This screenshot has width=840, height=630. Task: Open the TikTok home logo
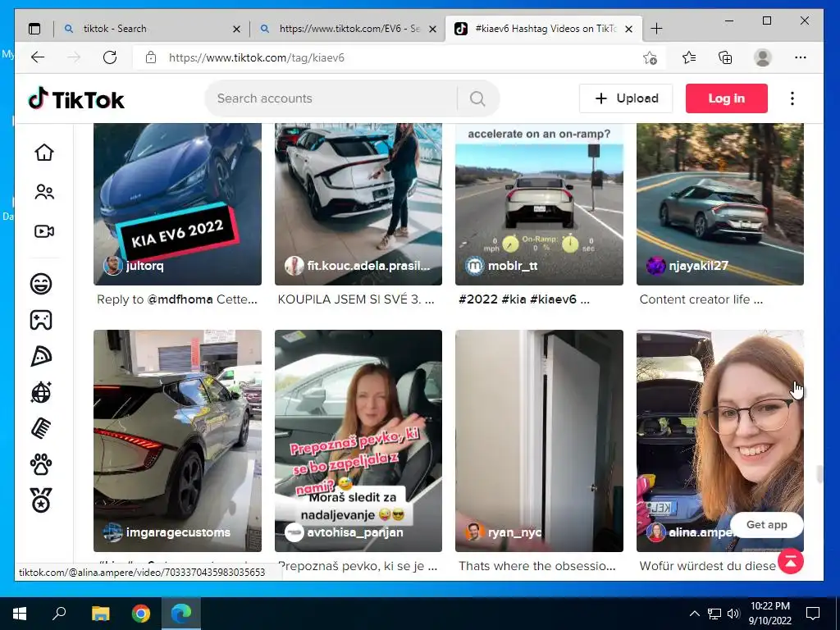click(76, 99)
